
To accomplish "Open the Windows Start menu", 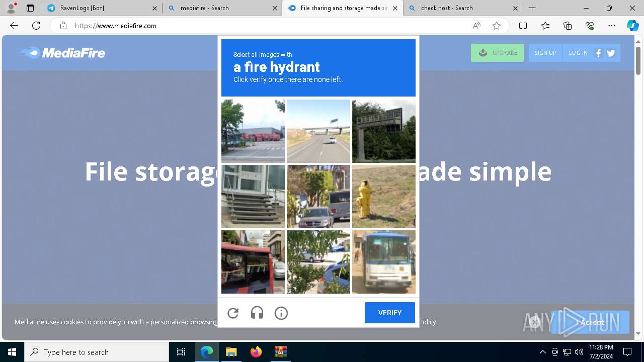I will pos(12,352).
